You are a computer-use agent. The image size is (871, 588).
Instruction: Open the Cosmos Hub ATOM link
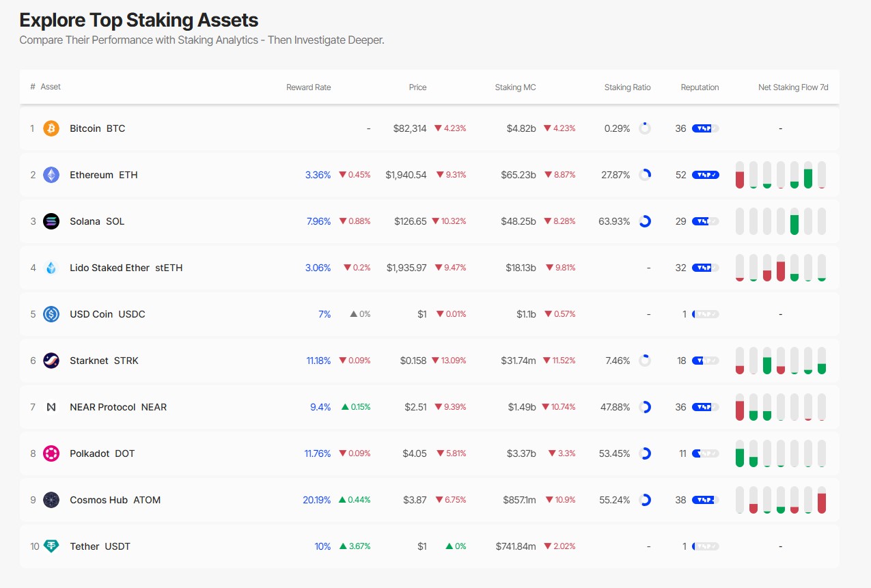[115, 500]
